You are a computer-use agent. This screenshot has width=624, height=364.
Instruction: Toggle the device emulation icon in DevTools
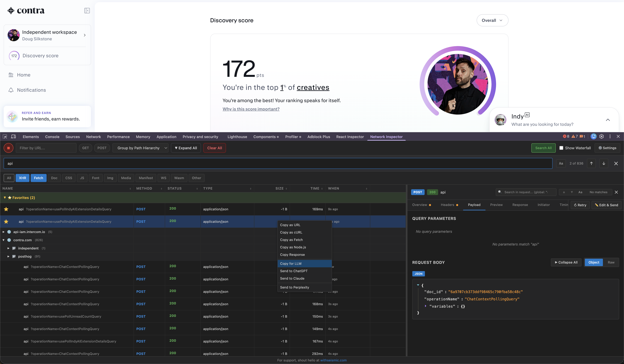coord(13,137)
